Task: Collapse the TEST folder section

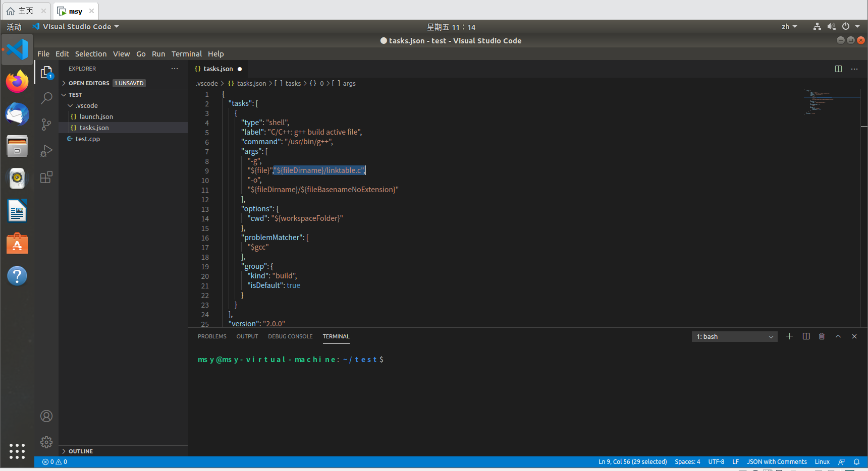Action: [123, 95]
